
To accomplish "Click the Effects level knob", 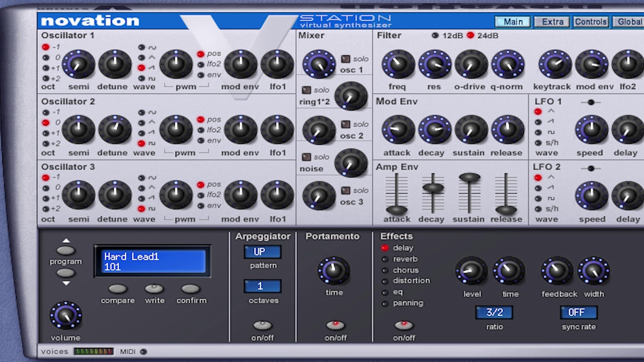I will [471, 271].
